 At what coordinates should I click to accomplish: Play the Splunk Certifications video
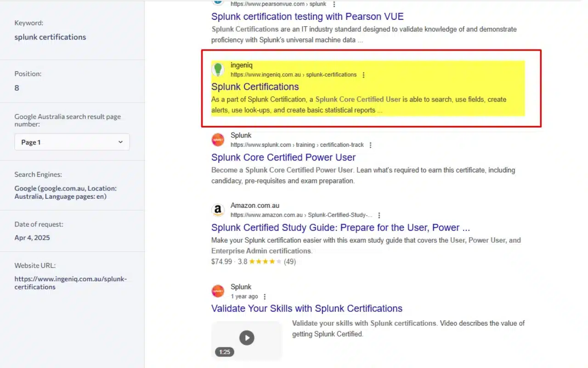click(247, 338)
